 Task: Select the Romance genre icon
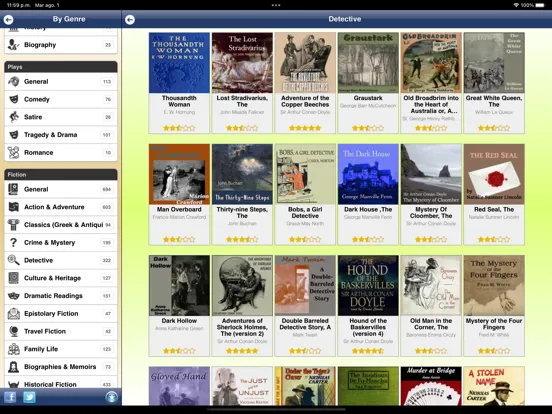click(13, 152)
